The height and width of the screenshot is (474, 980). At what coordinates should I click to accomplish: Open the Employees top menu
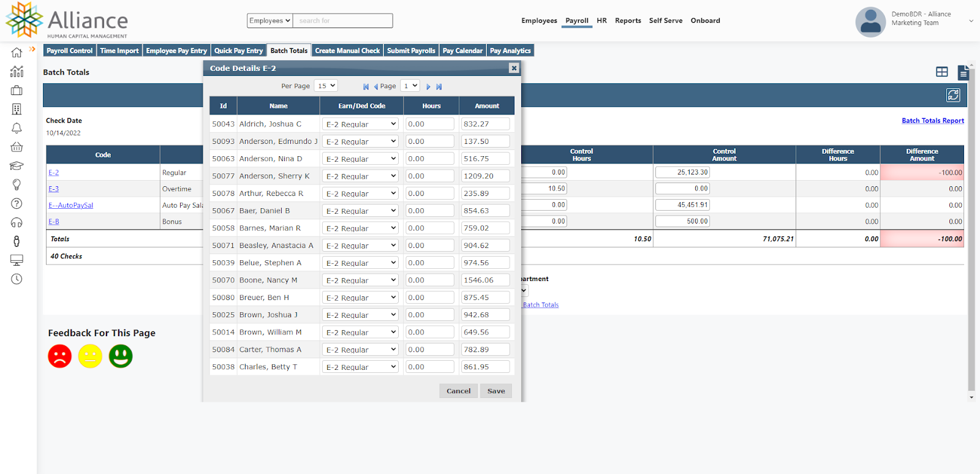(539, 21)
